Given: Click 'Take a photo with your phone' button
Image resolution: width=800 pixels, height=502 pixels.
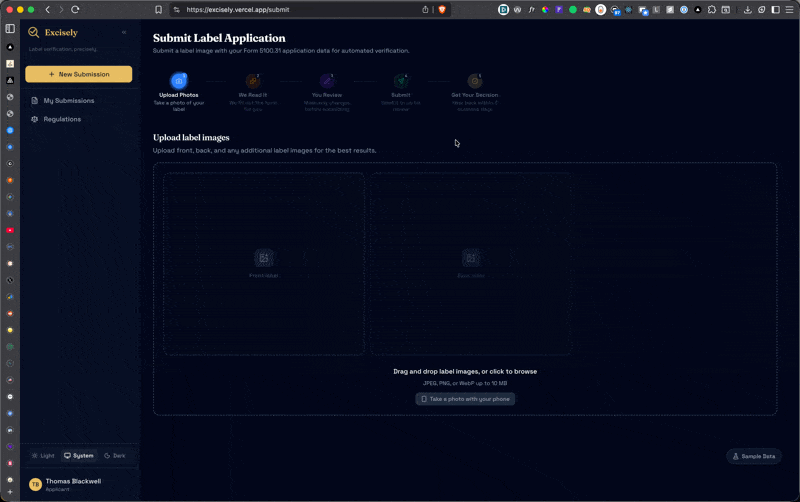Looking at the screenshot, I should pyautogui.click(x=465, y=399).
